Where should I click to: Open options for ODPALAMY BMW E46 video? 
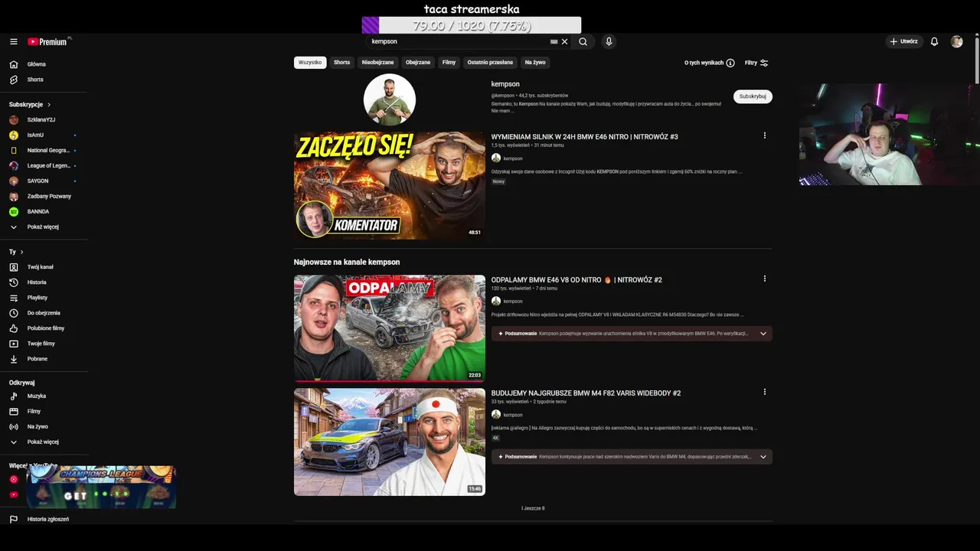[764, 279]
